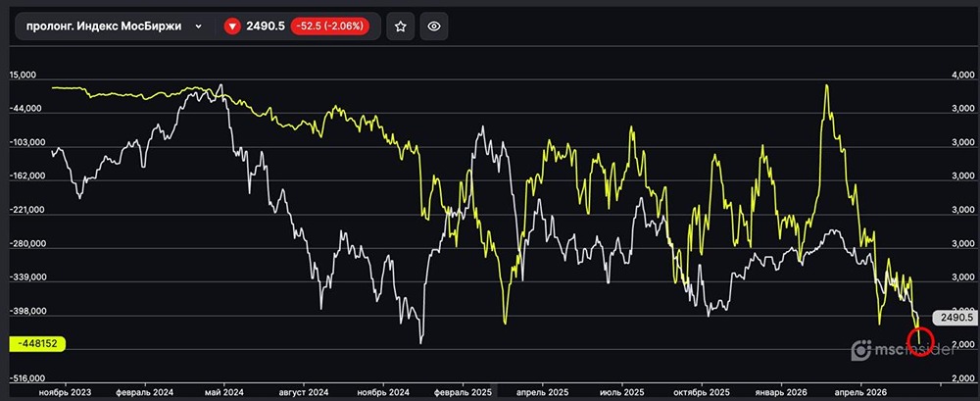The width and height of the screenshot is (980, 401).
Task: Click the -339,000 left axis label
Action: coord(26,277)
